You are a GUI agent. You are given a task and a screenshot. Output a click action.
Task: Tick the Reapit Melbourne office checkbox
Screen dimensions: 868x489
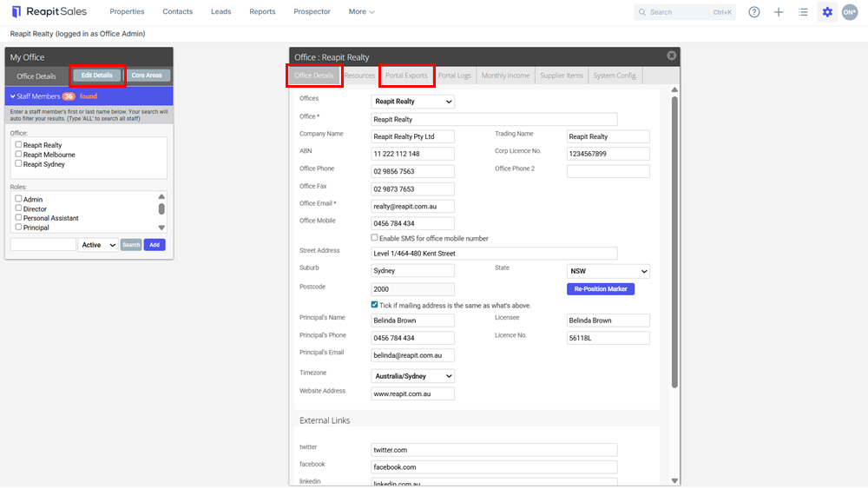(x=18, y=154)
